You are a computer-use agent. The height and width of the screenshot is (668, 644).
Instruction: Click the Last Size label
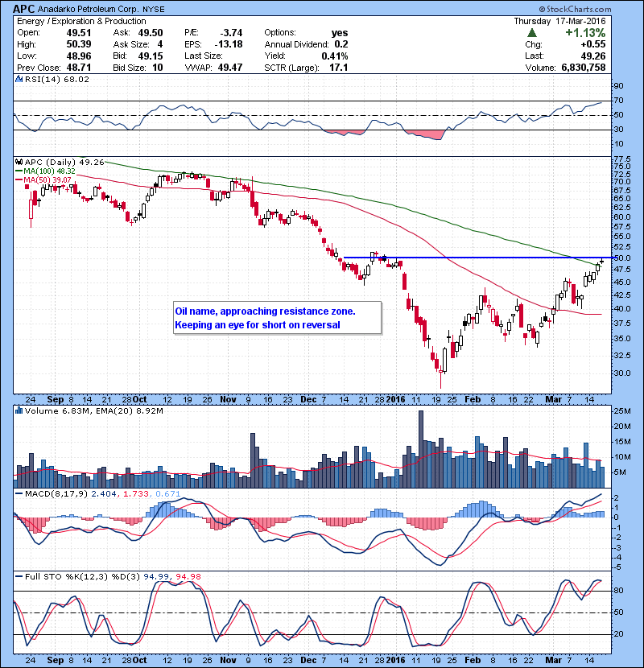pos(204,56)
